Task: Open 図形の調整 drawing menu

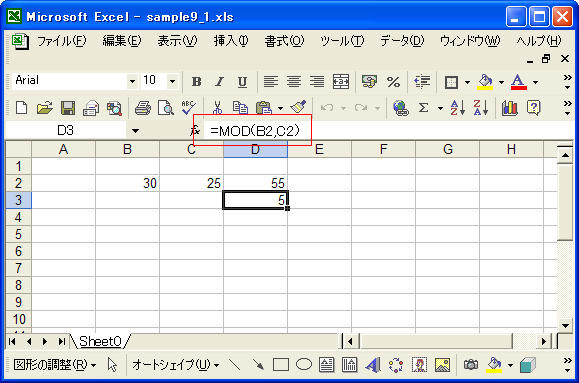Action: pyautogui.click(x=55, y=365)
